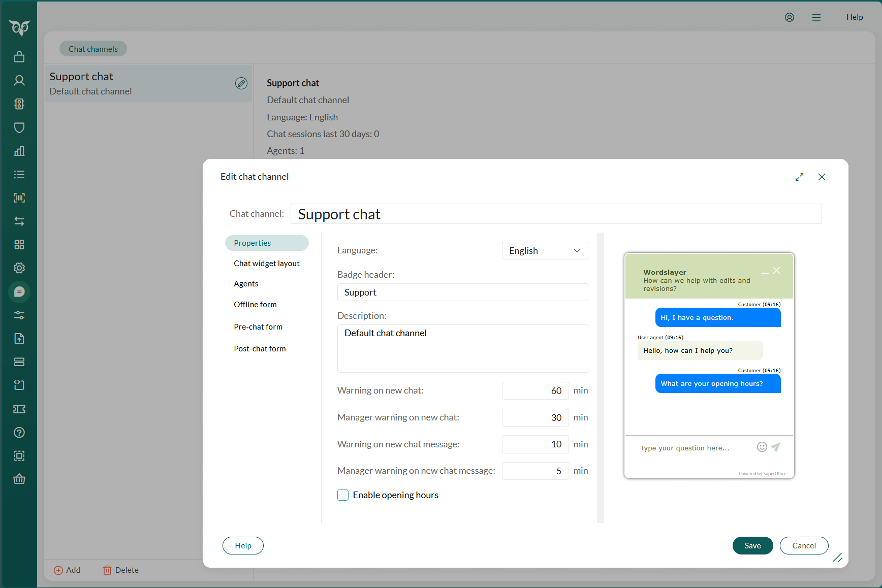This screenshot has height=588, width=882.
Task: Open the padlock licenses icon in sidebar
Action: [x=19, y=56]
